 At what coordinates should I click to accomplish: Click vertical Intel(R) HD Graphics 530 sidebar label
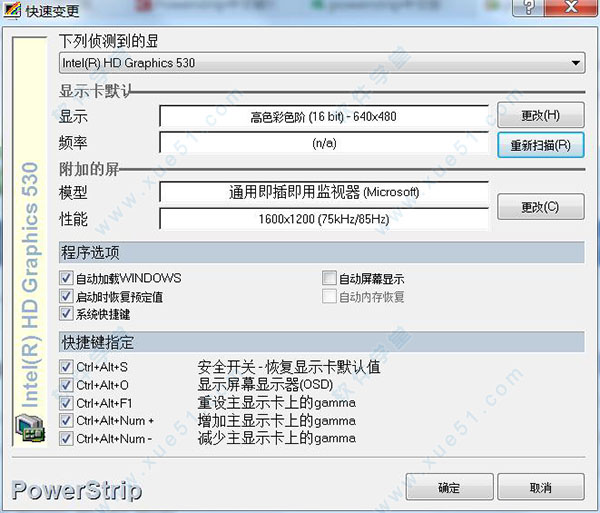(x=30, y=285)
